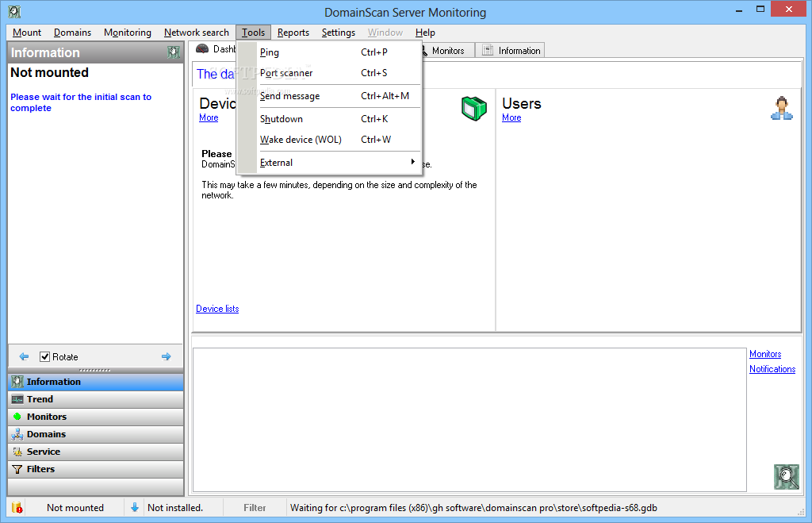Image resolution: width=812 pixels, height=523 pixels.
Task: Click the status bar warning shield icon
Action: (17, 507)
